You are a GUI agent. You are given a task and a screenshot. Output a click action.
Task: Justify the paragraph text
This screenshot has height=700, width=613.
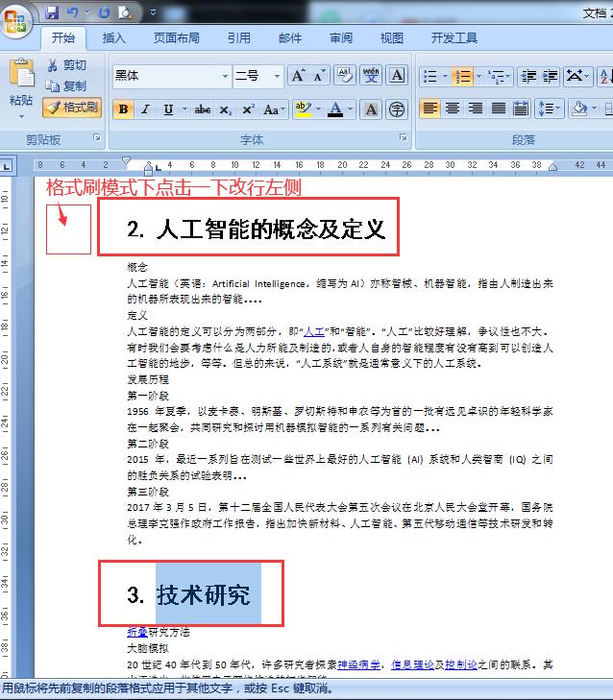(498, 109)
